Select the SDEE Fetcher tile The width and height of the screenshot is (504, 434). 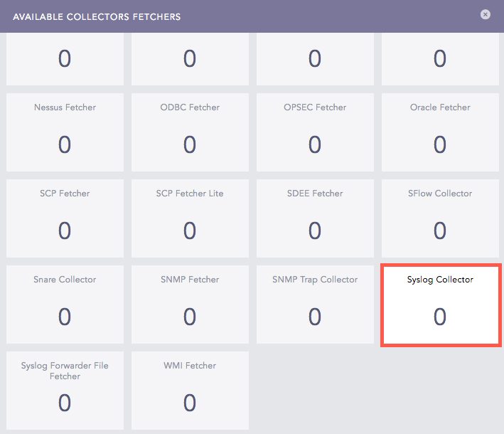[315, 218]
